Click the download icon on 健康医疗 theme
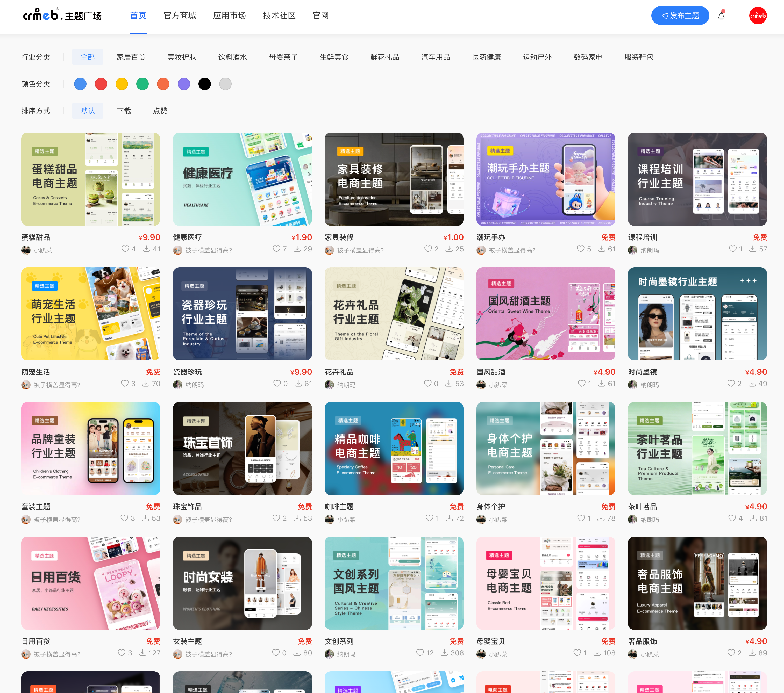The width and height of the screenshot is (784, 693). [297, 249]
